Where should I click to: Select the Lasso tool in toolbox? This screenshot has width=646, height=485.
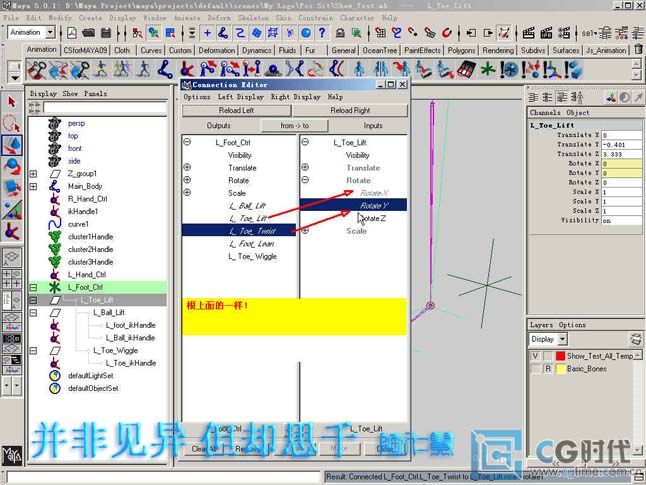[x=12, y=124]
